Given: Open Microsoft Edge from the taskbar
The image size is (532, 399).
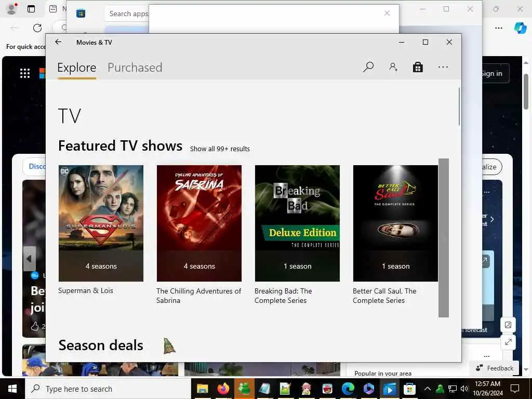Looking at the screenshot, I should click(348, 389).
